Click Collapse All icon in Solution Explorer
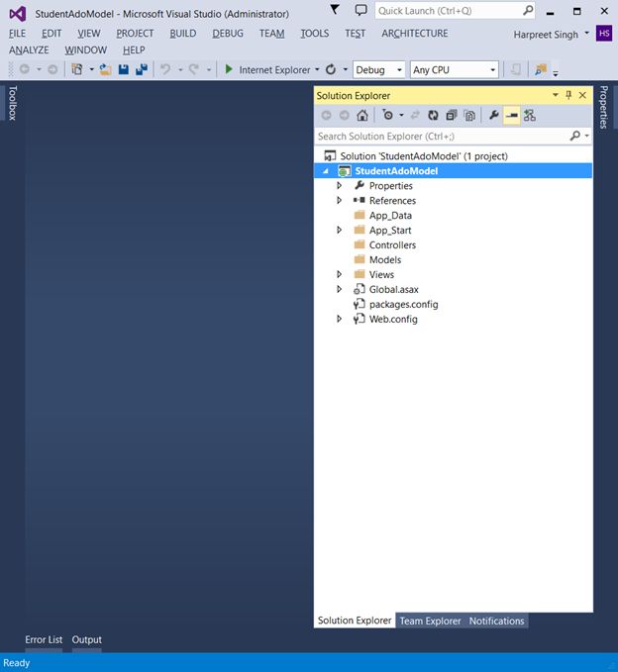The height and width of the screenshot is (672, 618). 452,115
